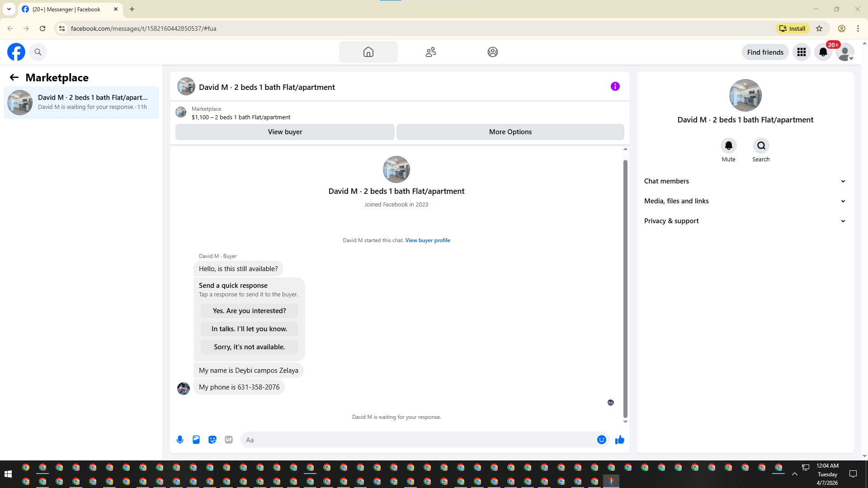Search within the conversation
868x488 pixels.
coord(761,145)
